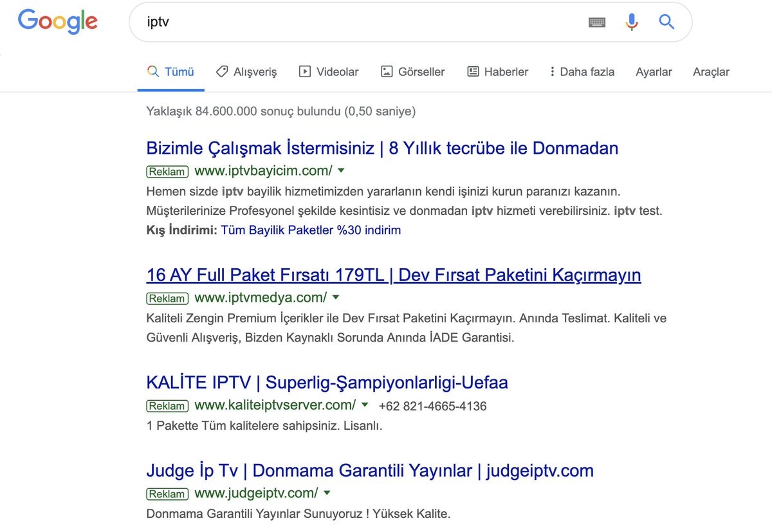Click the Reklam badge beside judgeiptv.com

(x=167, y=494)
